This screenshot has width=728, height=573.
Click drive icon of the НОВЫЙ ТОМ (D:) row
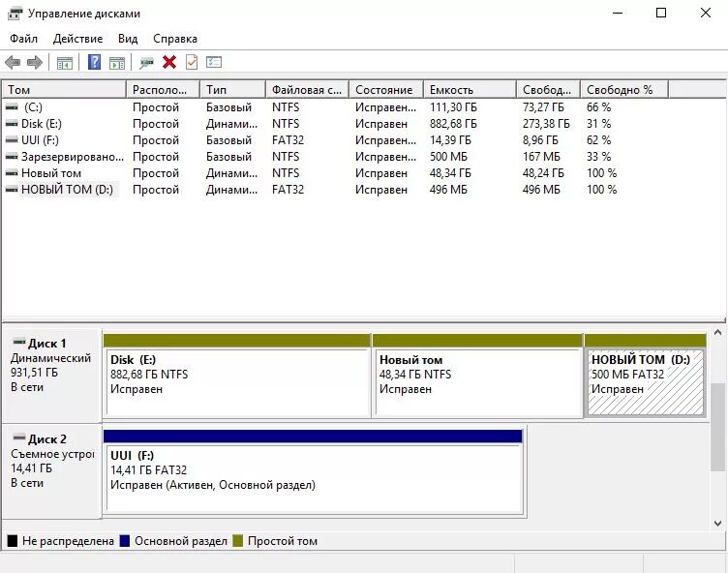point(12,190)
